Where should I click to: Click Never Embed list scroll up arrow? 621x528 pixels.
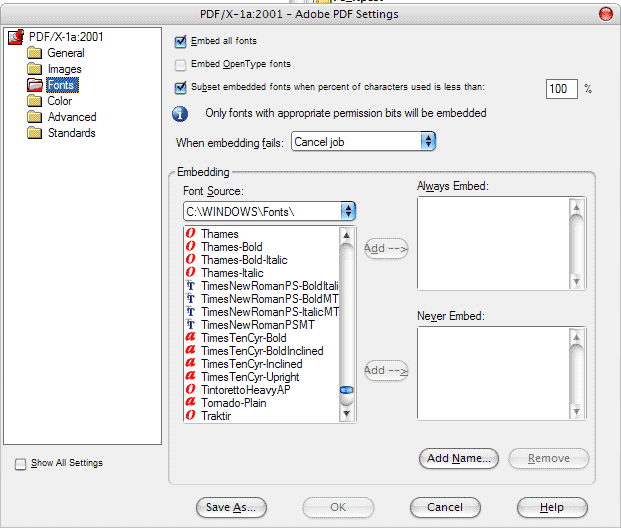tap(577, 337)
